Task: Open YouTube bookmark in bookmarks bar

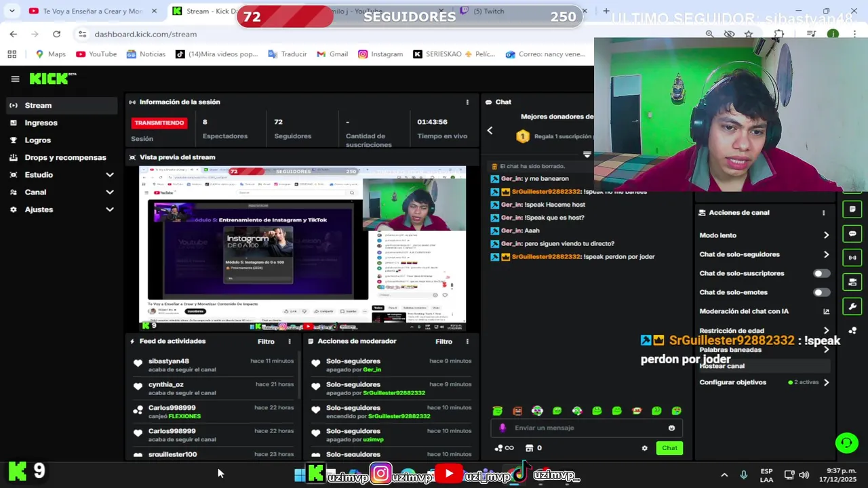Action: pyautogui.click(x=96, y=54)
